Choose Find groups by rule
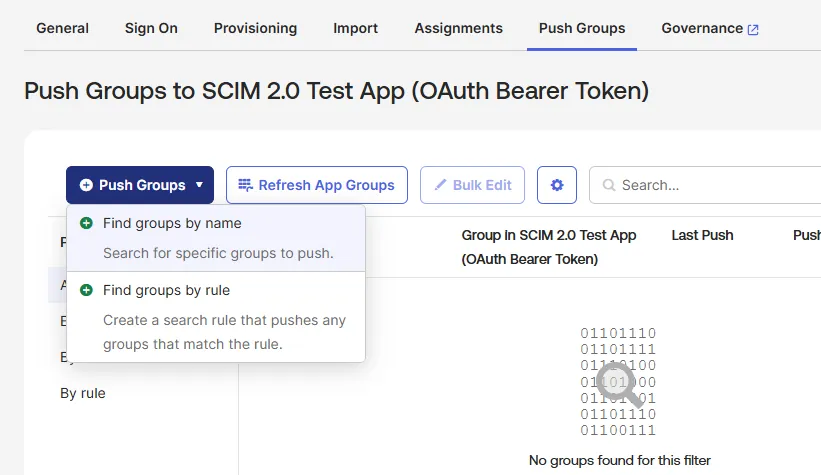 pyautogui.click(x=216, y=317)
